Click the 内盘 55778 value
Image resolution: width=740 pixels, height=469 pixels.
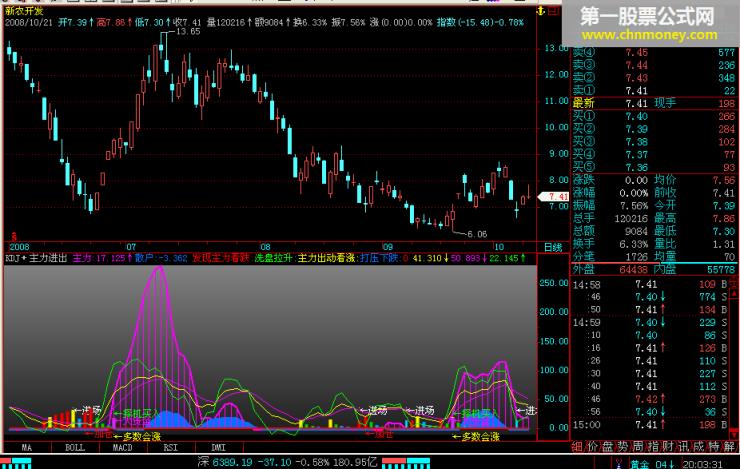tap(721, 269)
